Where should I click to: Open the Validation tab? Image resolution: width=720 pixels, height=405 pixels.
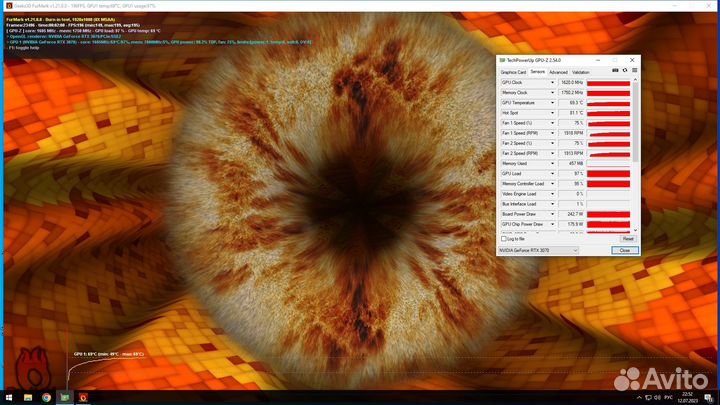tap(581, 72)
